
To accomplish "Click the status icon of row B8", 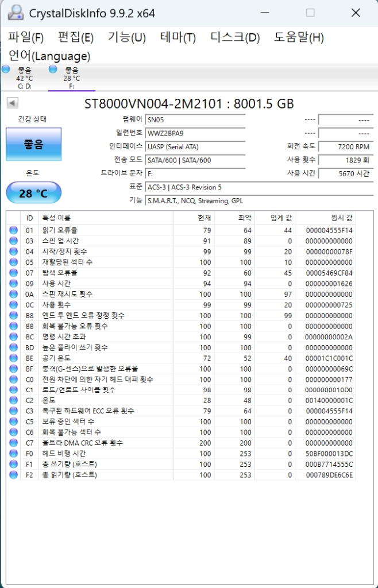I will tap(14, 315).
